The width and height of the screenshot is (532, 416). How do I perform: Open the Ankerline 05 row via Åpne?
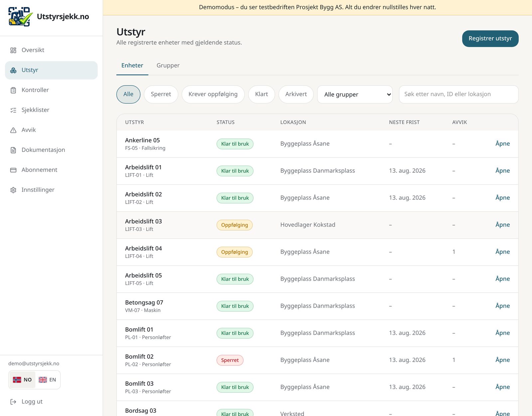coord(502,144)
